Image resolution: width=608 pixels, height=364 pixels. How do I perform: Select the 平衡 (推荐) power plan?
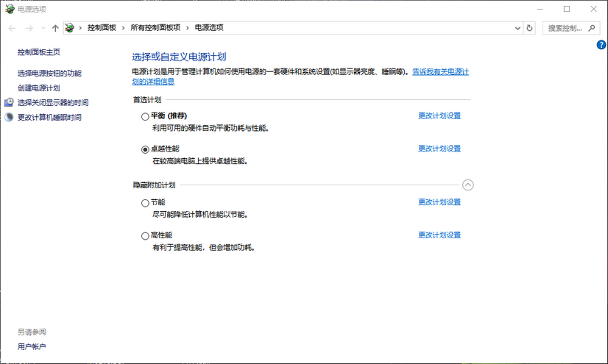coord(145,116)
